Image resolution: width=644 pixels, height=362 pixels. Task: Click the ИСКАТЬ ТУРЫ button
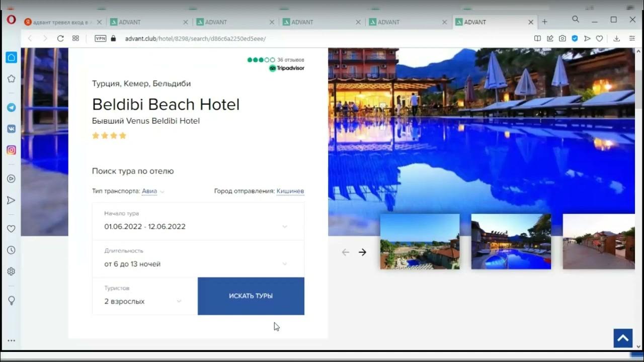pos(251,296)
